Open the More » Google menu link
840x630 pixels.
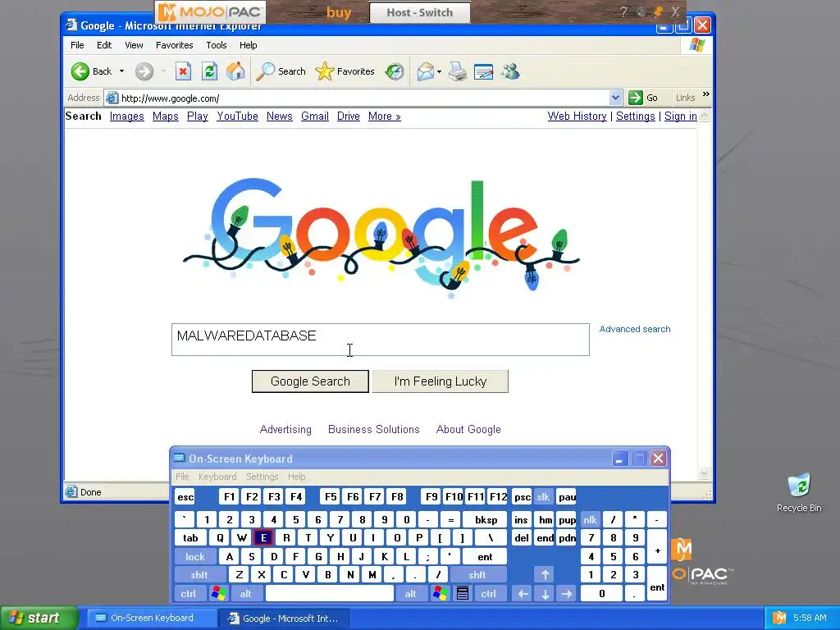pyautogui.click(x=385, y=116)
